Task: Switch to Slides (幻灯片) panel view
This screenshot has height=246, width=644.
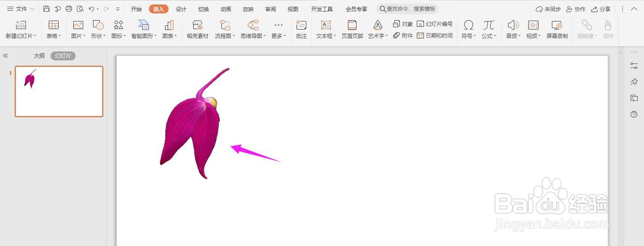Action: point(63,56)
